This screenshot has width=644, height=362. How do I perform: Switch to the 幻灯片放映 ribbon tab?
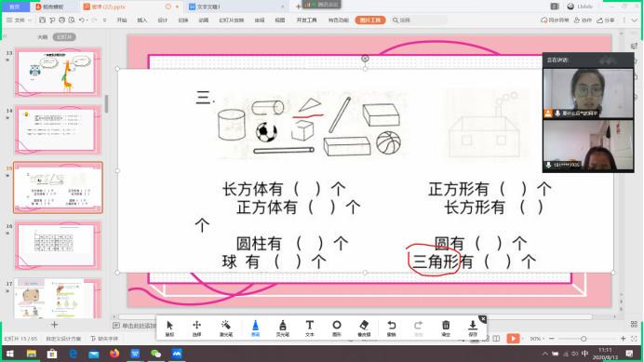point(231,20)
